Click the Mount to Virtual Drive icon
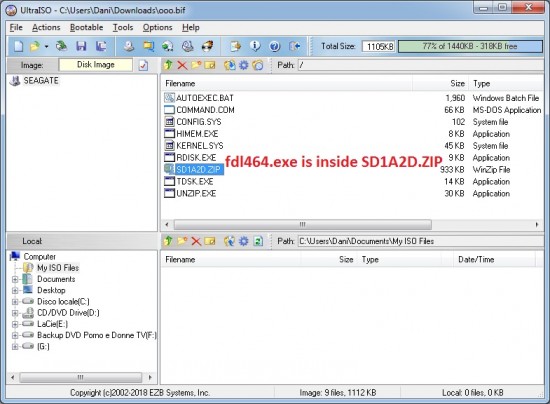This screenshot has height=404, width=550. click(x=188, y=46)
